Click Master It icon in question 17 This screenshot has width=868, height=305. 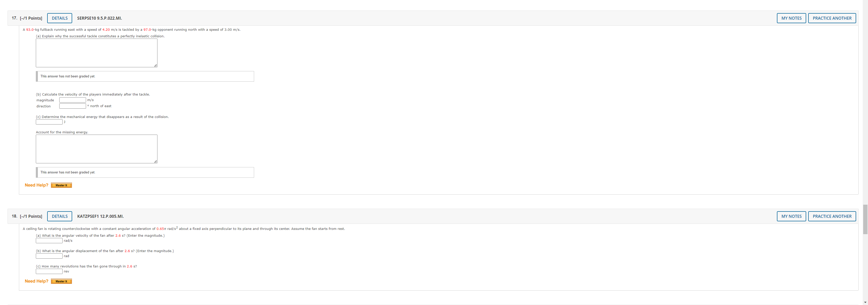click(61, 185)
